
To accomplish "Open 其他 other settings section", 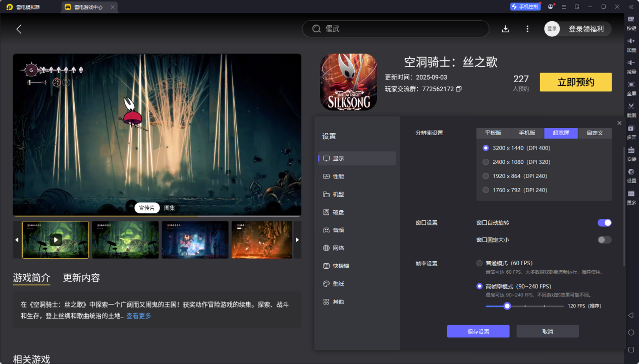I will click(x=357, y=301).
